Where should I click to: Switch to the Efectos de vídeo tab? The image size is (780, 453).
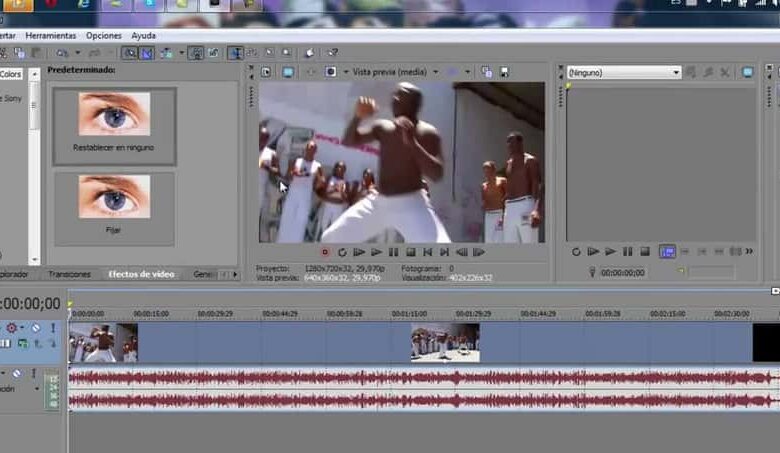point(141,274)
